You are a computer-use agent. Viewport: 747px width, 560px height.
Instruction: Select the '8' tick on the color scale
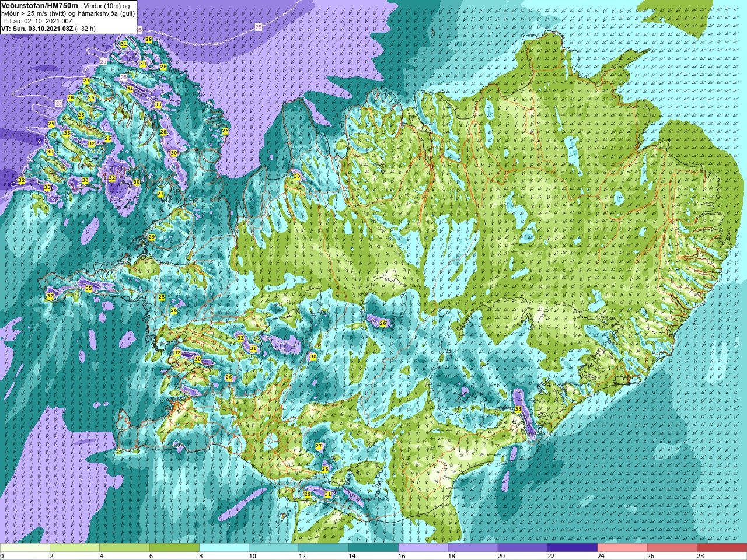201,556
